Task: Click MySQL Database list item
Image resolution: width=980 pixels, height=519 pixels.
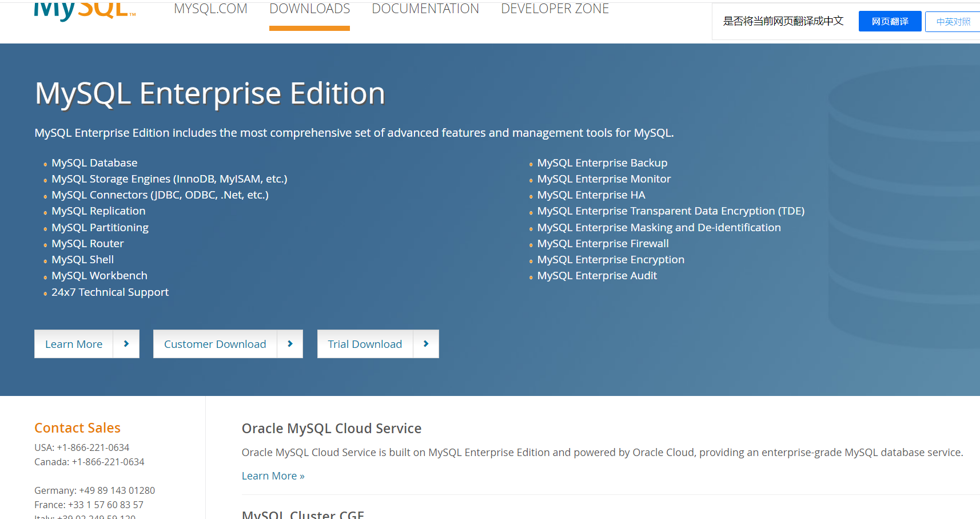Action: point(94,163)
